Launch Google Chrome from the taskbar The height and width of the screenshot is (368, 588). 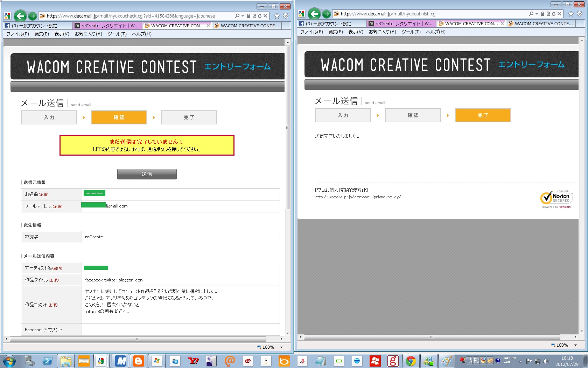point(411,361)
